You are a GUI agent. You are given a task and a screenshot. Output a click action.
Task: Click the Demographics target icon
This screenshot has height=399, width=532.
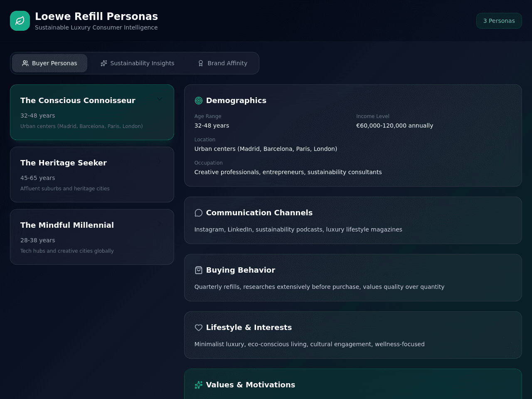(x=199, y=101)
